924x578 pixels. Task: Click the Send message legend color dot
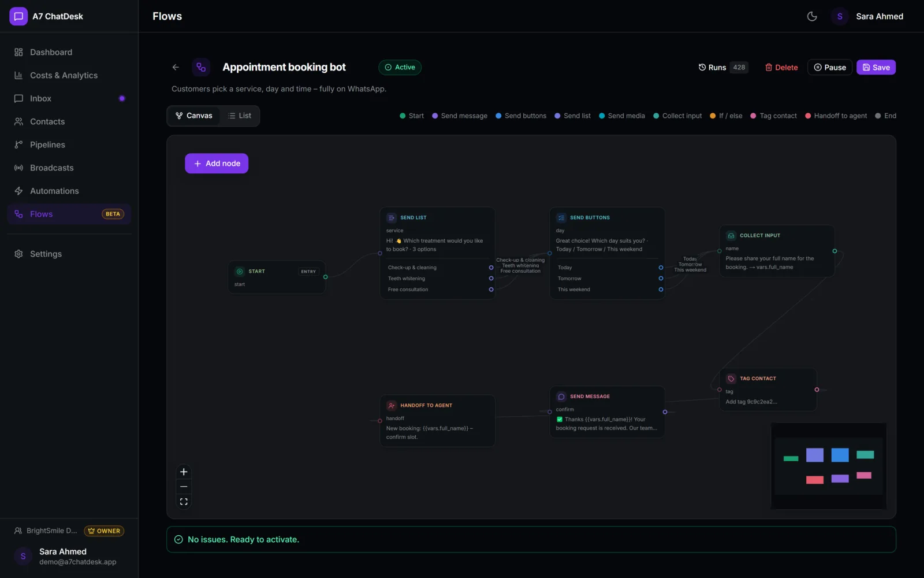point(435,116)
